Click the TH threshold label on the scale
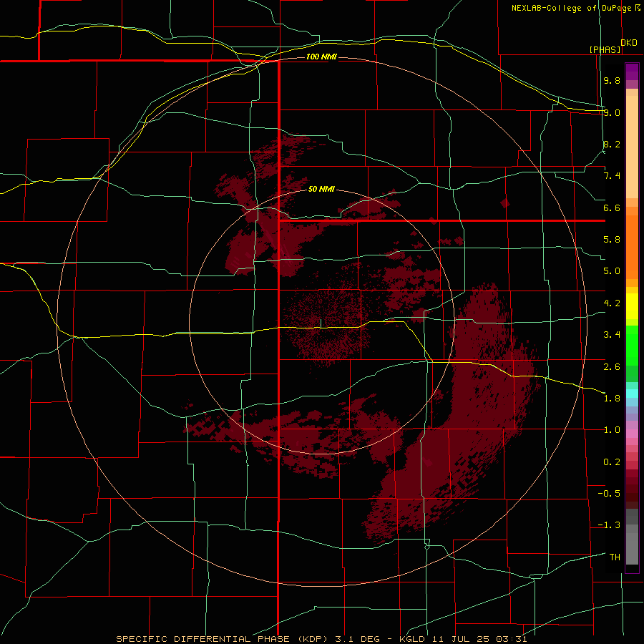Screen dimensions: 644x644 (615, 557)
